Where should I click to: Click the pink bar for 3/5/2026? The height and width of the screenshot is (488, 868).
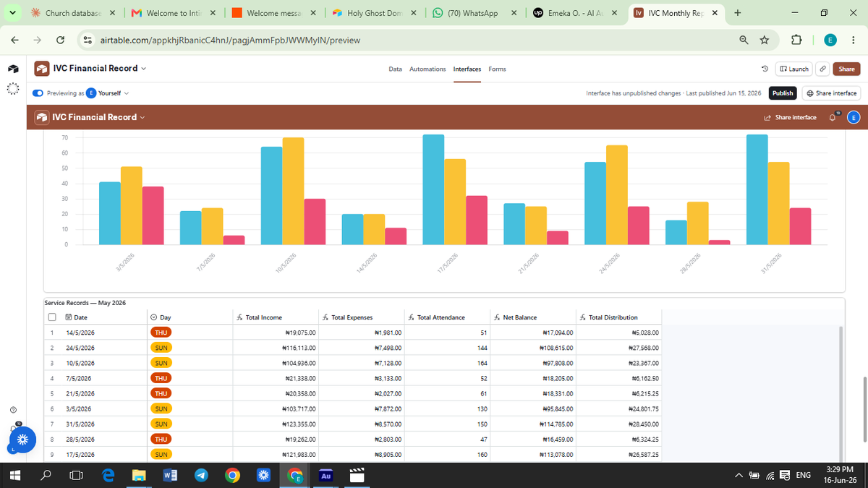(153, 215)
